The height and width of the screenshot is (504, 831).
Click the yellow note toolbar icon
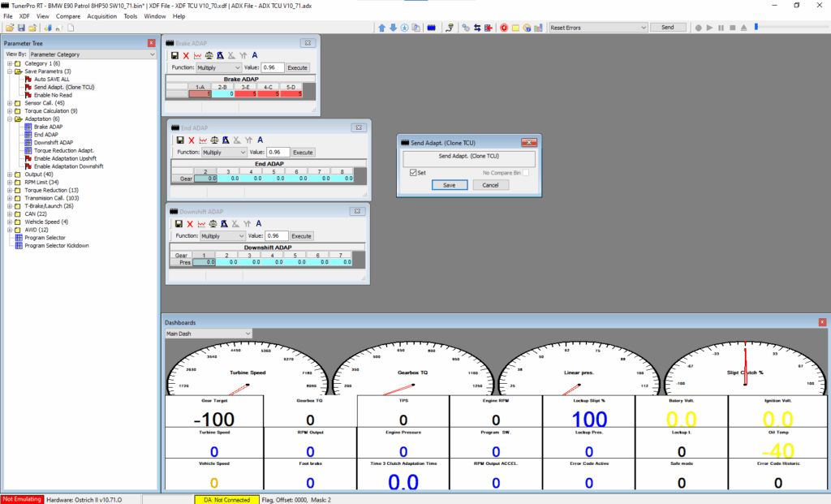[x=515, y=28]
